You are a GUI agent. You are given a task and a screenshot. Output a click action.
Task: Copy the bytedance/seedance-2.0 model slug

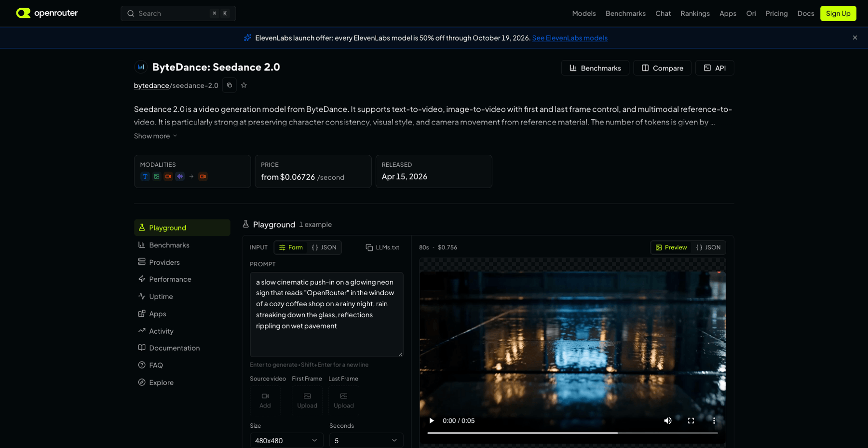[x=230, y=85]
